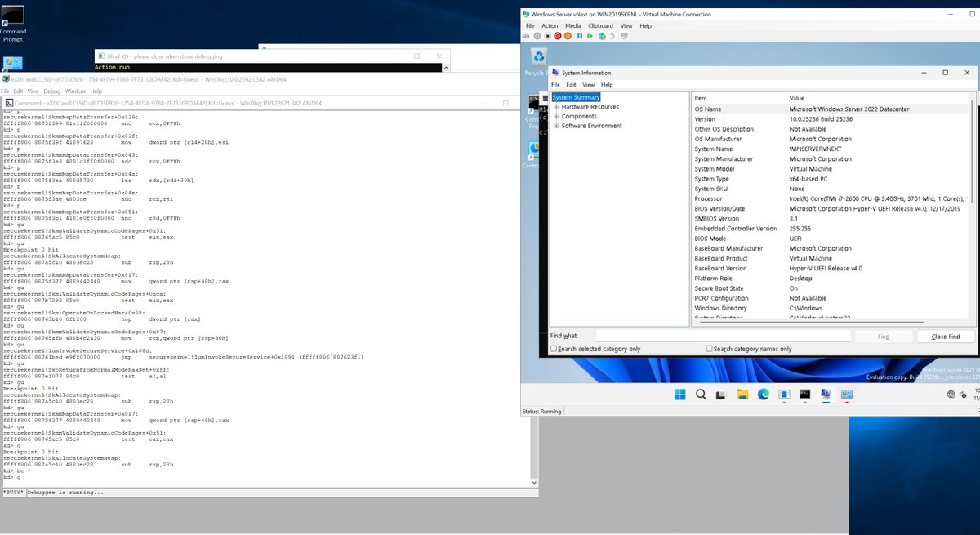
Task: Click the Value column header
Action: click(876, 98)
